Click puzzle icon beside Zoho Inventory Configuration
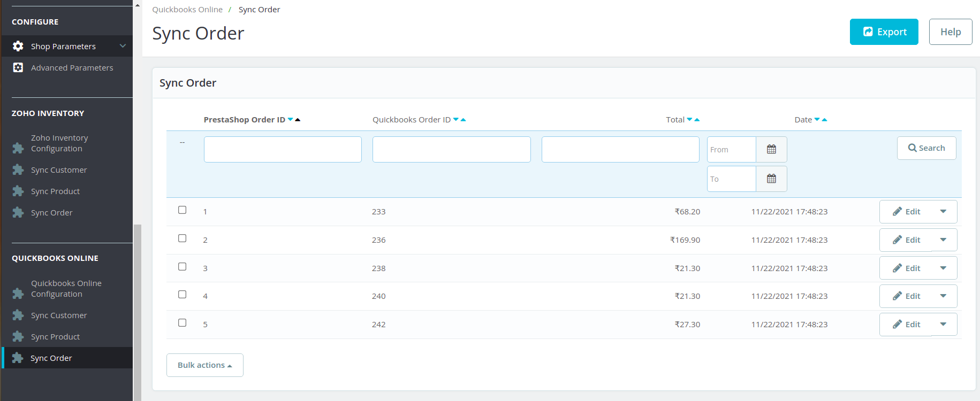The height and width of the screenshot is (401, 980). click(x=18, y=148)
